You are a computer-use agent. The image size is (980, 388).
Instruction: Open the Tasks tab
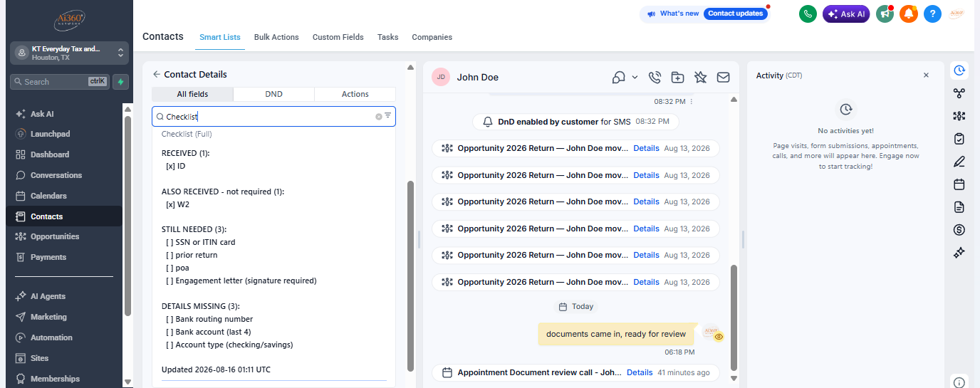[x=388, y=37]
